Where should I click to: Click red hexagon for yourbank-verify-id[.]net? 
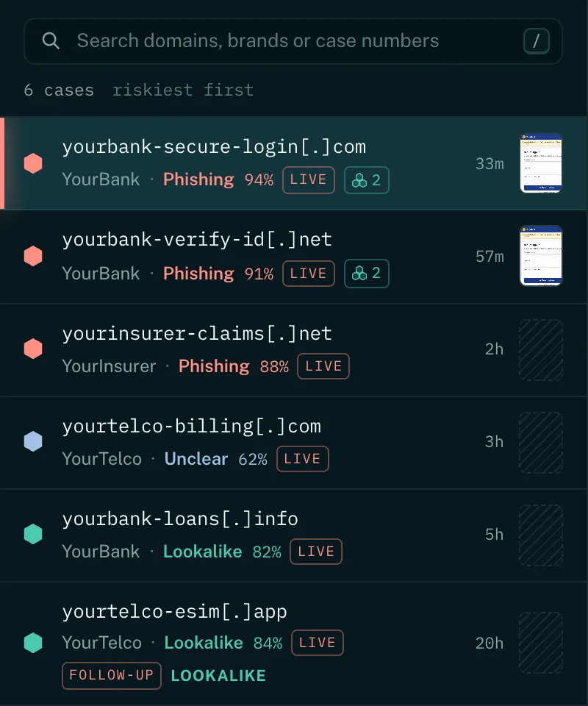pos(33,256)
